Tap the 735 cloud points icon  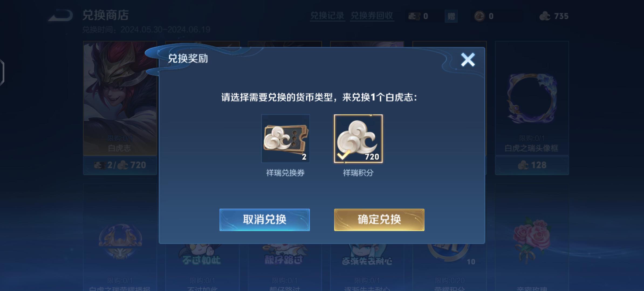[545, 16]
